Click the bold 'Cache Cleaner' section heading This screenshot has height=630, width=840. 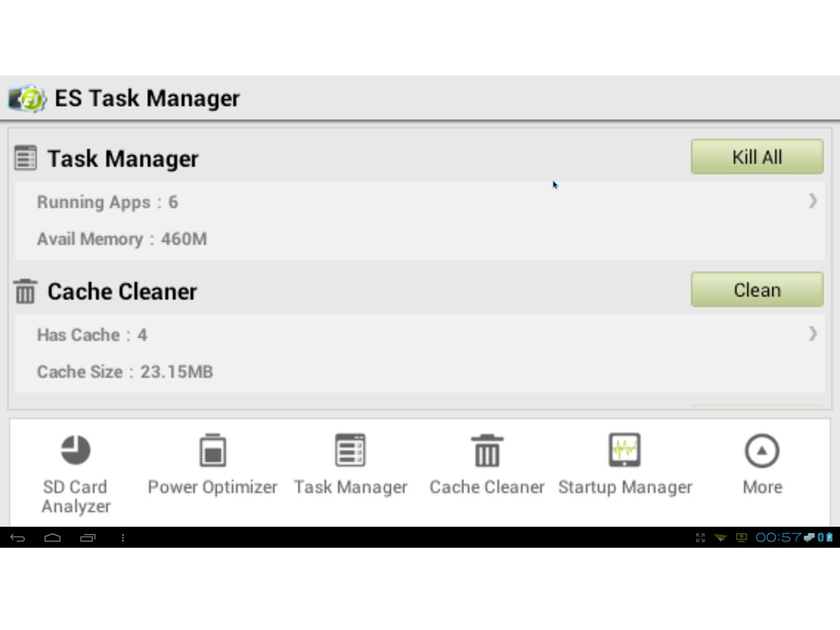[x=122, y=291]
